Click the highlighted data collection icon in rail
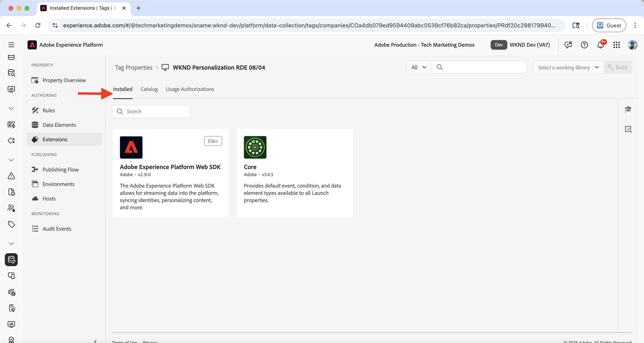Screen dimensions: 644x343 click(x=11, y=260)
